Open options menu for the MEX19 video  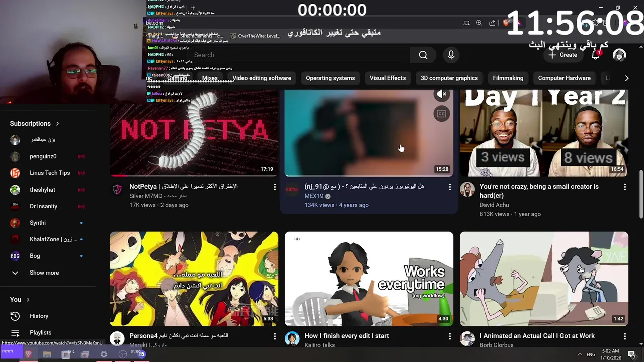click(x=450, y=187)
